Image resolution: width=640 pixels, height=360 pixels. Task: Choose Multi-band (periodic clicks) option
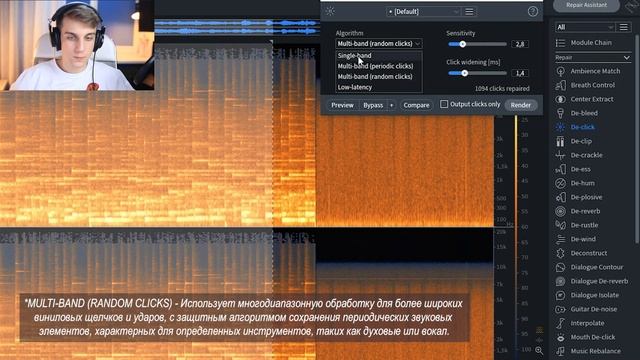click(x=379, y=66)
